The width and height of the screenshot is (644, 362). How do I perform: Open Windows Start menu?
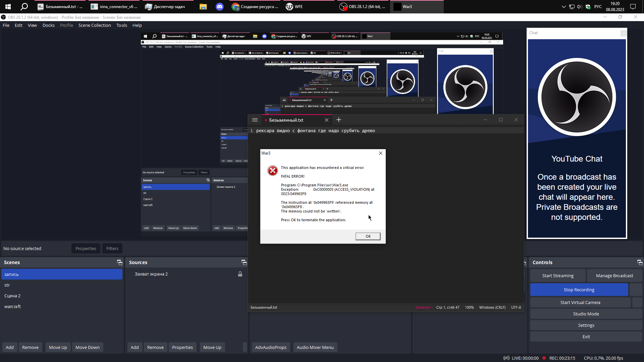8,7
